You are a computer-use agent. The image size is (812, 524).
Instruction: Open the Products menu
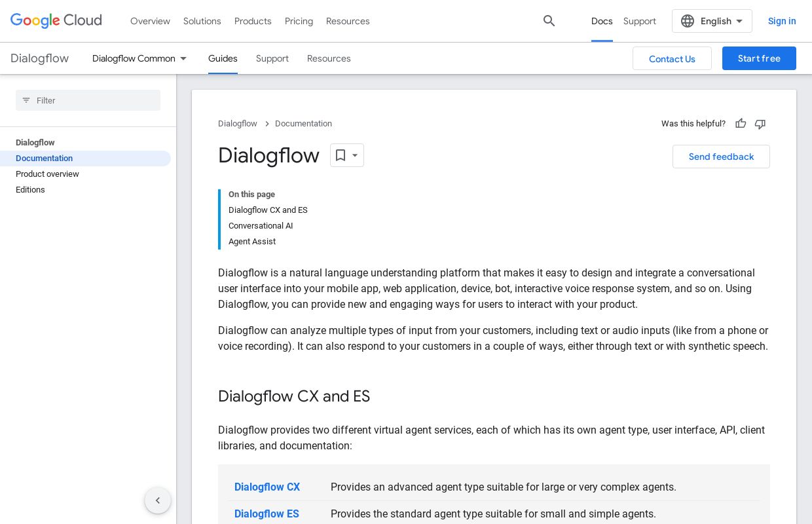coord(253,21)
